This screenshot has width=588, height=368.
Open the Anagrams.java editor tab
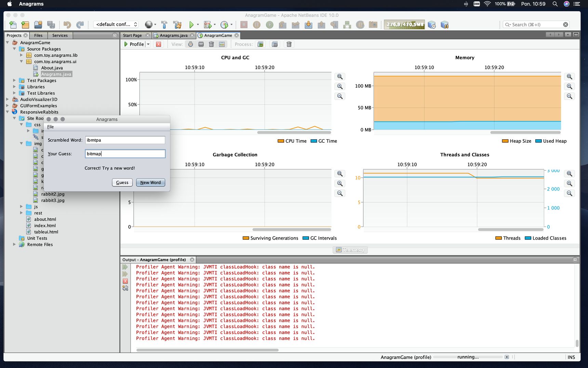[174, 35]
